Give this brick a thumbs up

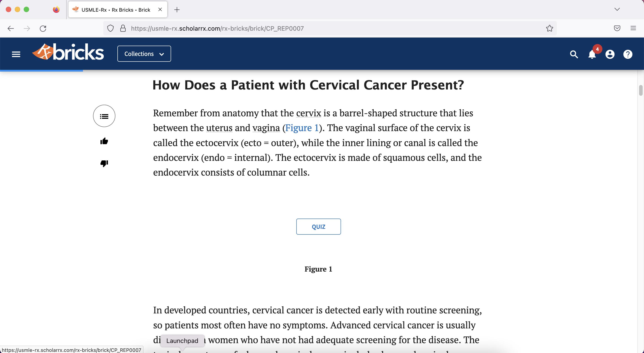pyautogui.click(x=104, y=141)
